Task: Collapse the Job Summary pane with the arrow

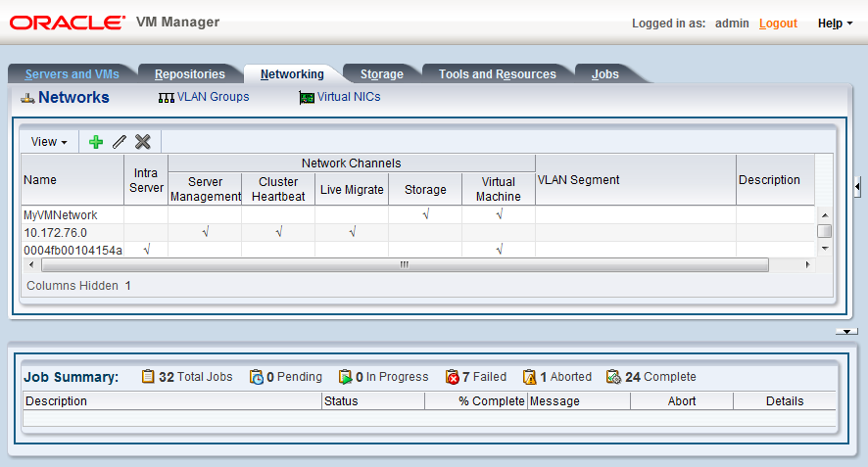Action: point(847,332)
